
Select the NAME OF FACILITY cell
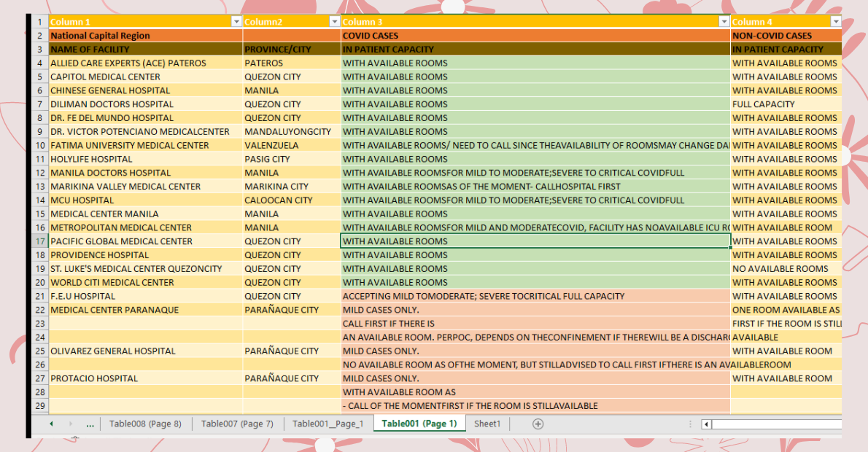pos(146,50)
